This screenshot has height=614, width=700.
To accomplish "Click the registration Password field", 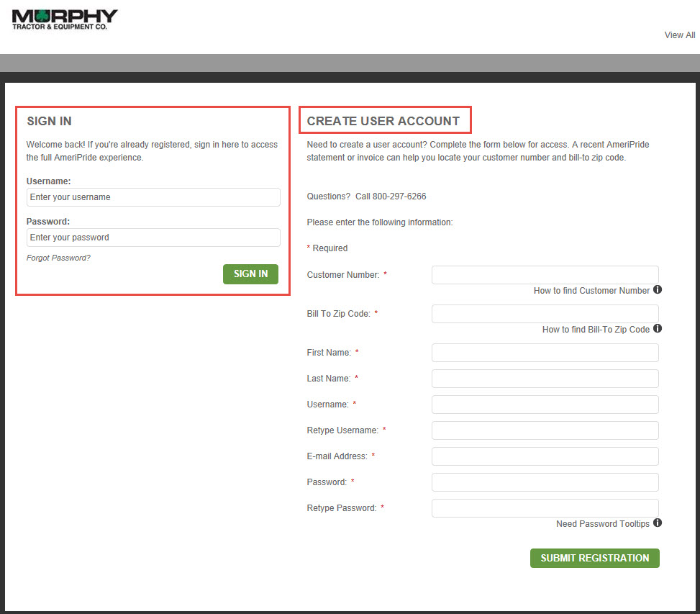I will 545,482.
